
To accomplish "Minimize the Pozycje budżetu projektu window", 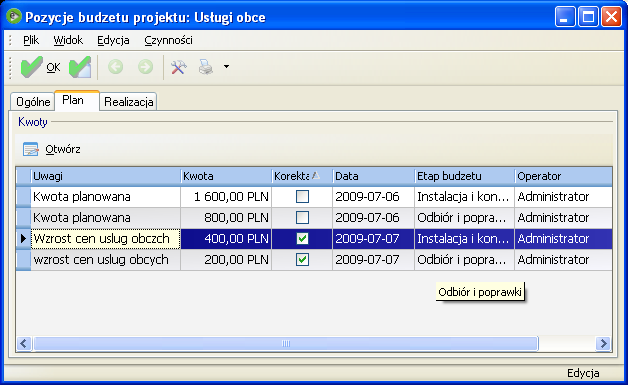I will pos(565,17).
